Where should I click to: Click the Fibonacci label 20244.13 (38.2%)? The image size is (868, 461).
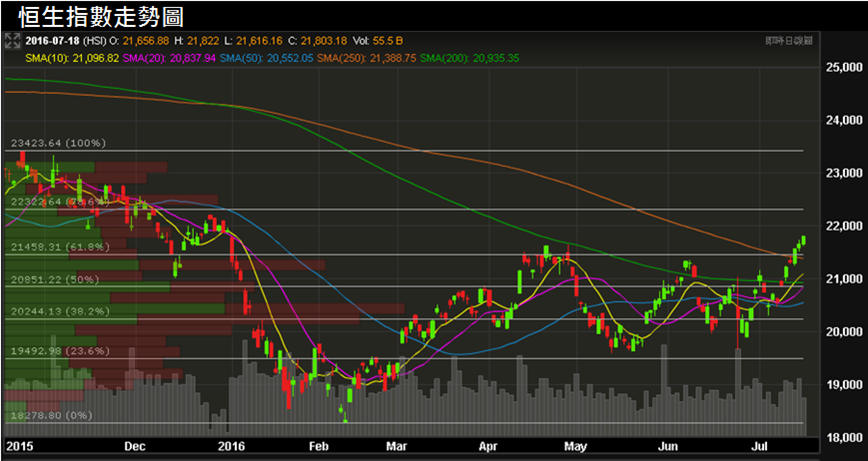61,312
